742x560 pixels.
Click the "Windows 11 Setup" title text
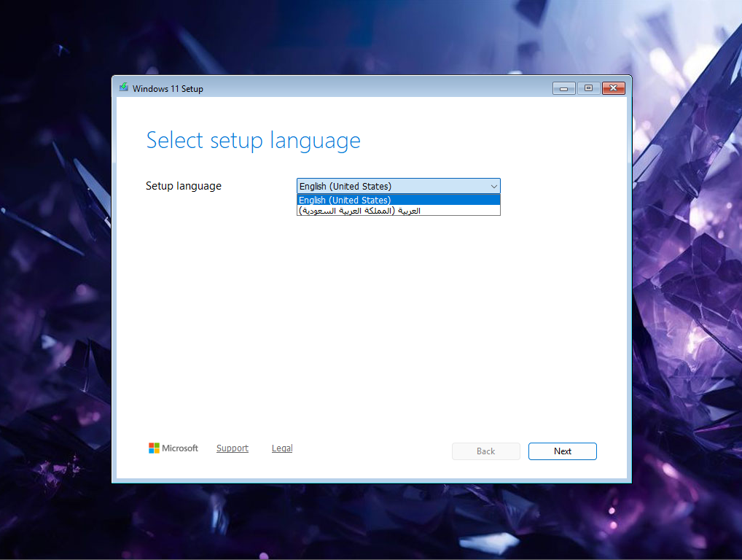pos(168,88)
